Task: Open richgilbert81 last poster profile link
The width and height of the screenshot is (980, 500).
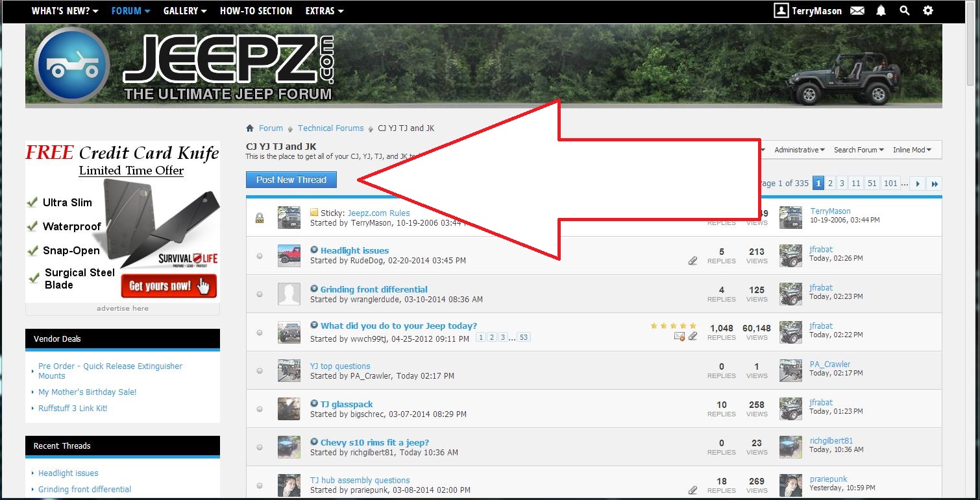Action: click(x=831, y=441)
